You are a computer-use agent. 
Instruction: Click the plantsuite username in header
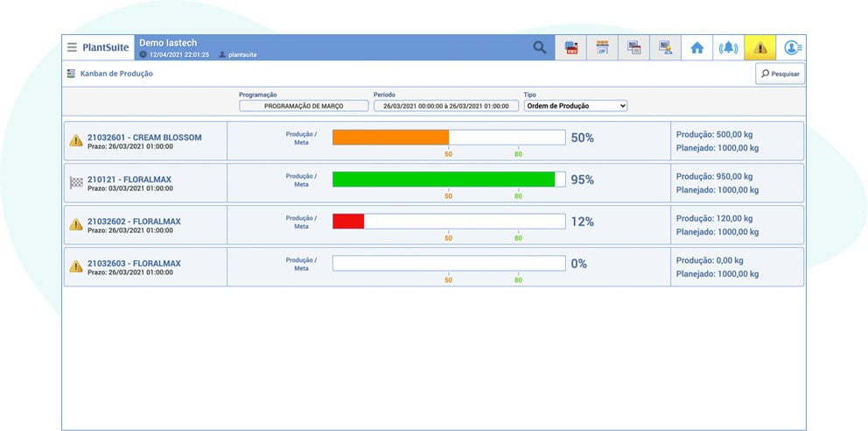pyautogui.click(x=242, y=55)
